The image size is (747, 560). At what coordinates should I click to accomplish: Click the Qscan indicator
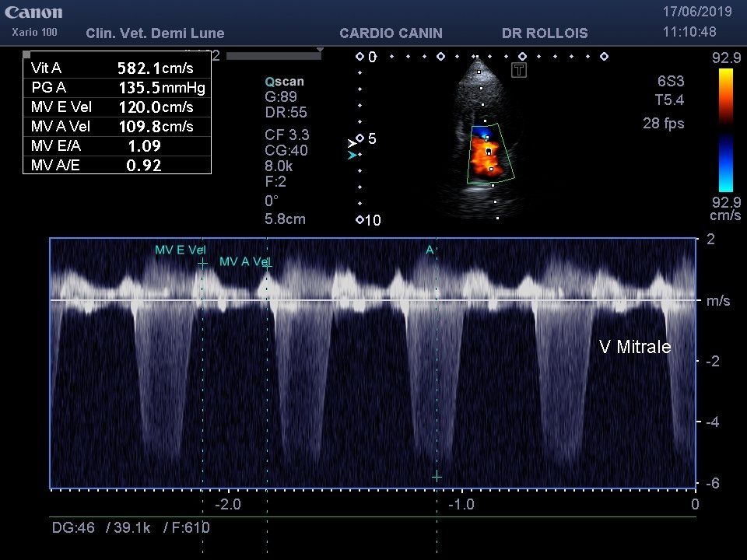pos(284,82)
